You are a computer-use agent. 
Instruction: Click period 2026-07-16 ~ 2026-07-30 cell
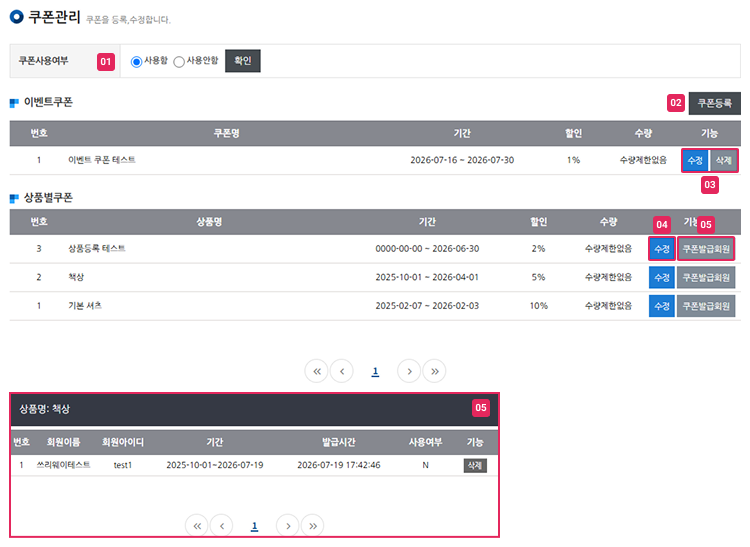(462, 160)
